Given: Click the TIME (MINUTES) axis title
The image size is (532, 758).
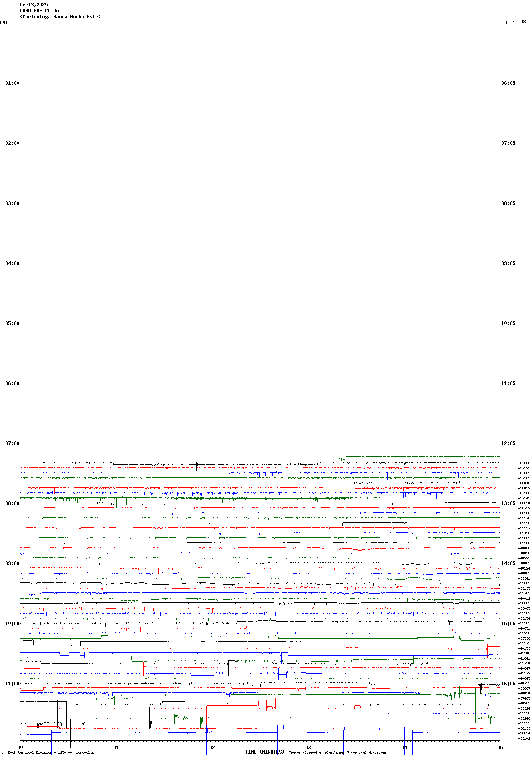Looking at the screenshot, I should (x=265, y=752).
